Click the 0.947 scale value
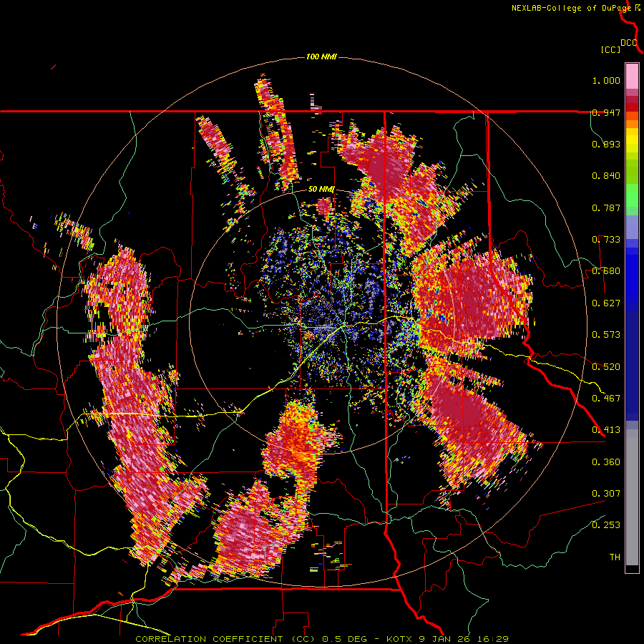Viewport: 644px width, 644px height. [x=606, y=112]
